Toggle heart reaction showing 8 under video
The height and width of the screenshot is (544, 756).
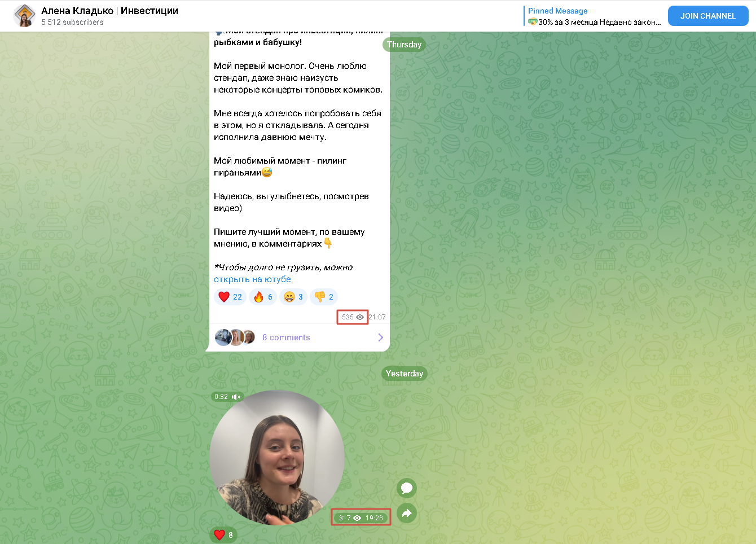[224, 535]
